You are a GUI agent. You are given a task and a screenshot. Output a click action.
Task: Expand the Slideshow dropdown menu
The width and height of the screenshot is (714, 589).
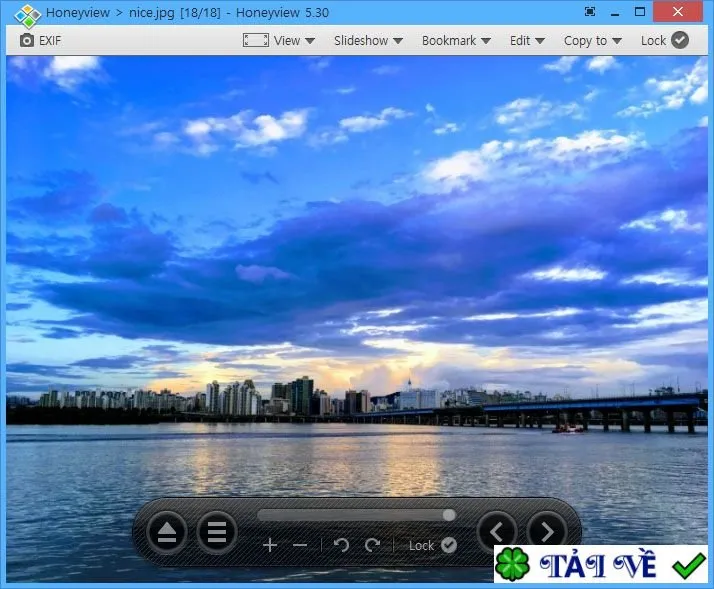(x=368, y=41)
